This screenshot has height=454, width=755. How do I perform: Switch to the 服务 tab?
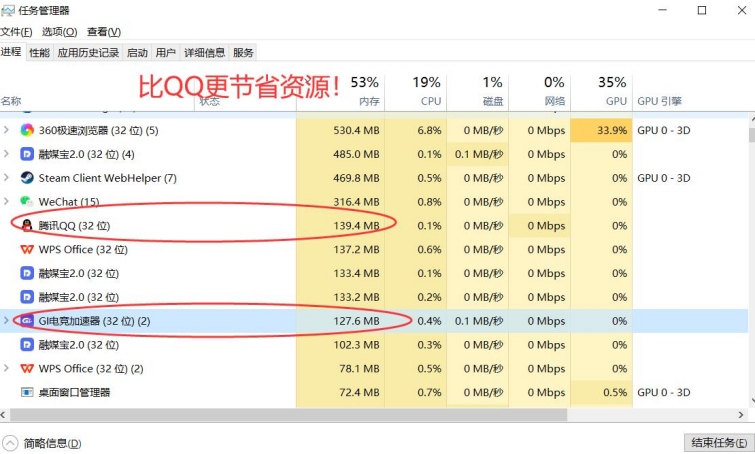pos(243,52)
